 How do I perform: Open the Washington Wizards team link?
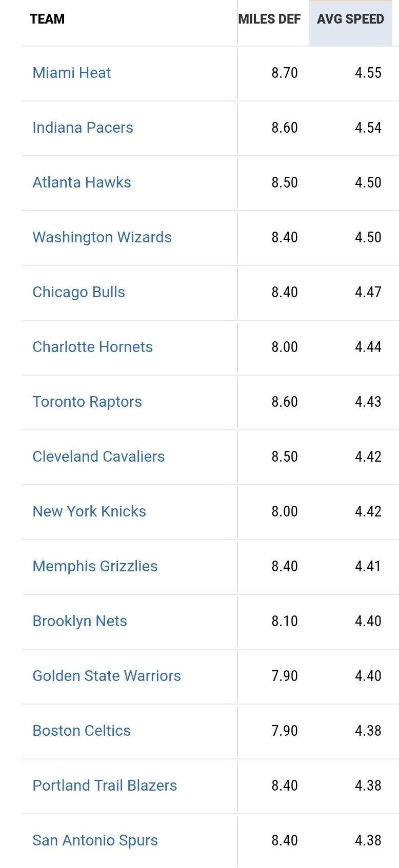102,237
